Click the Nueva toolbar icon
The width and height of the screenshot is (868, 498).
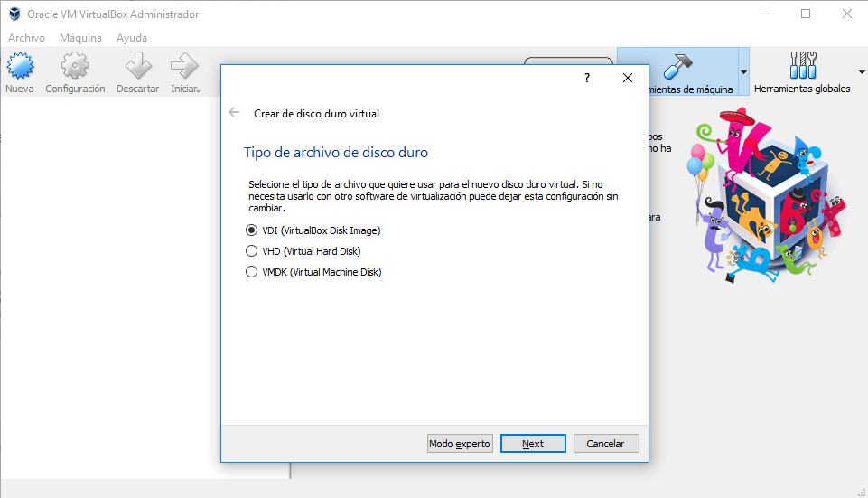(20, 67)
